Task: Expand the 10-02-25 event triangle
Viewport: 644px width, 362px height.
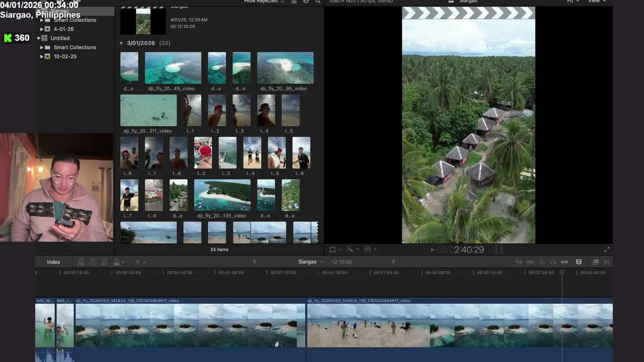Action: [42, 56]
